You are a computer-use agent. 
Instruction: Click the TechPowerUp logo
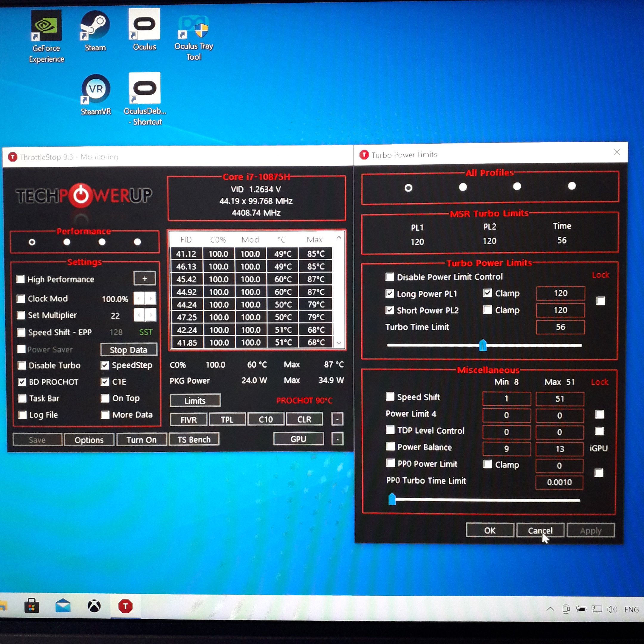84,196
